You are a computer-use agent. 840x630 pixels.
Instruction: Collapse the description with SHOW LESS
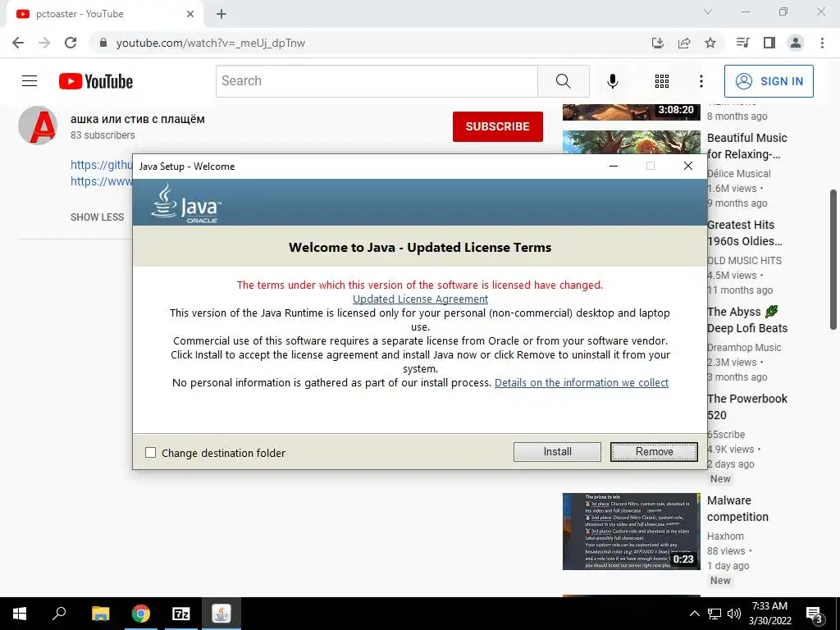click(x=97, y=217)
